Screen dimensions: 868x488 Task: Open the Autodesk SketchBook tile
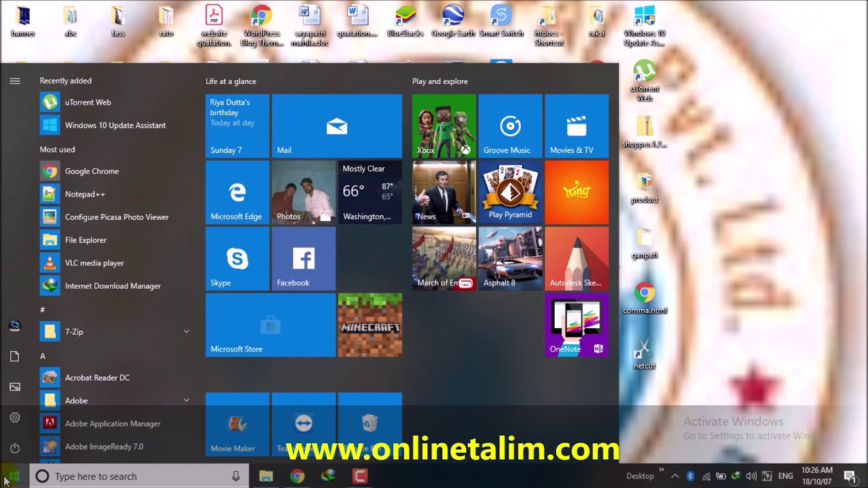point(577,259)
